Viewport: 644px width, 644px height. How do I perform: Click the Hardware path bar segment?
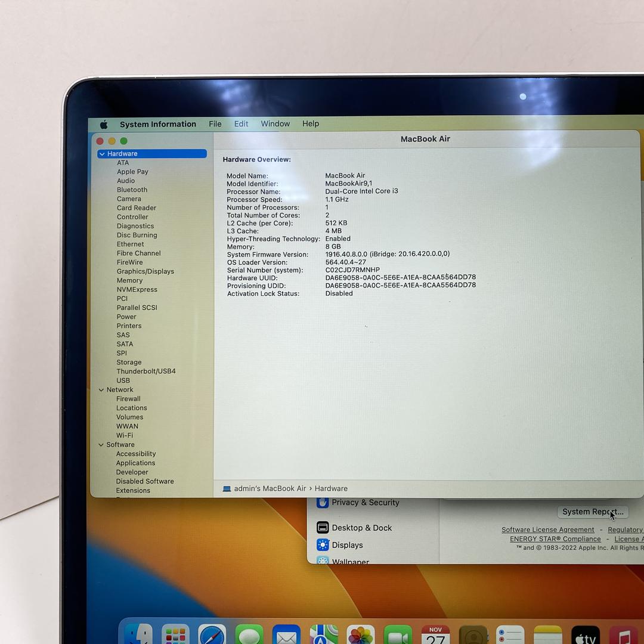tap(331, 489)
